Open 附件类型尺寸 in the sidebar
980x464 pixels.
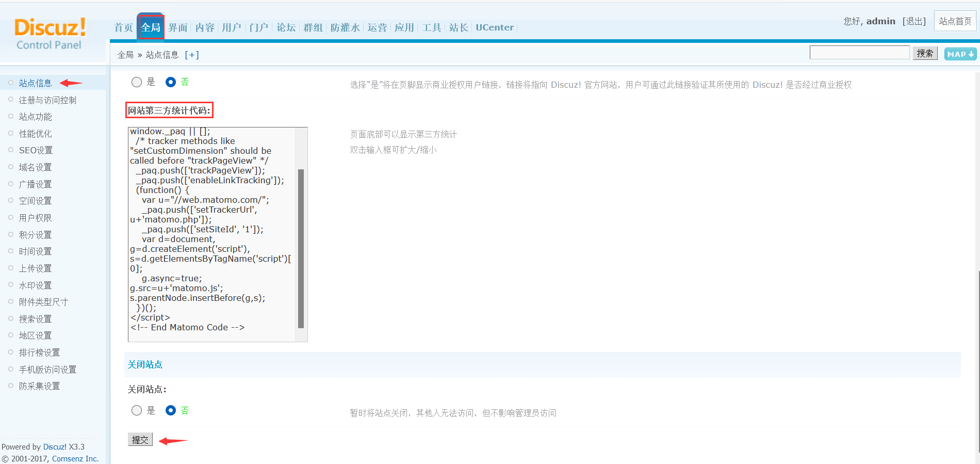[x=44, y=302]
